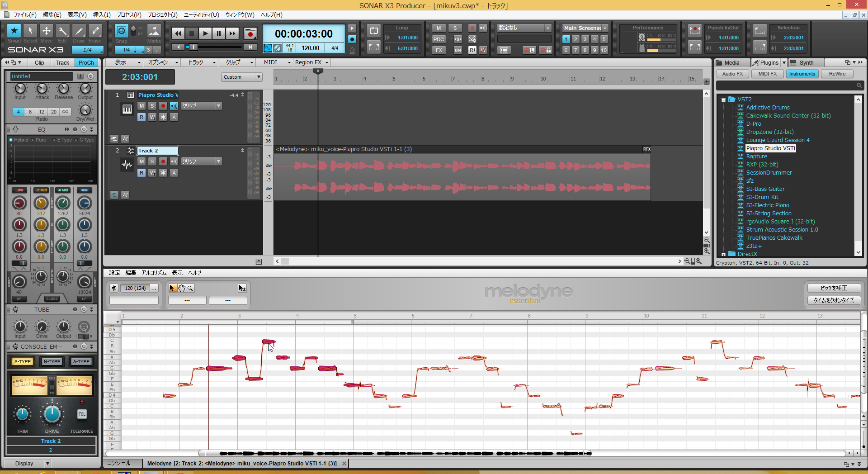The width and height of the screenshot is (868, 474).
Task: Select the S-TYPE console emulator
Action: click(x=23, y=361)
